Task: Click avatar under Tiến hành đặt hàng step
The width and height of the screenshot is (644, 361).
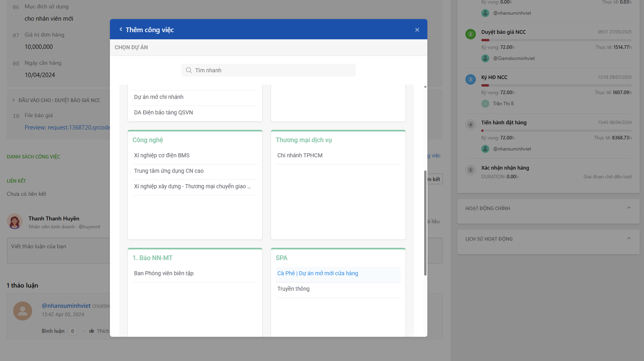Action: (485, 149)
